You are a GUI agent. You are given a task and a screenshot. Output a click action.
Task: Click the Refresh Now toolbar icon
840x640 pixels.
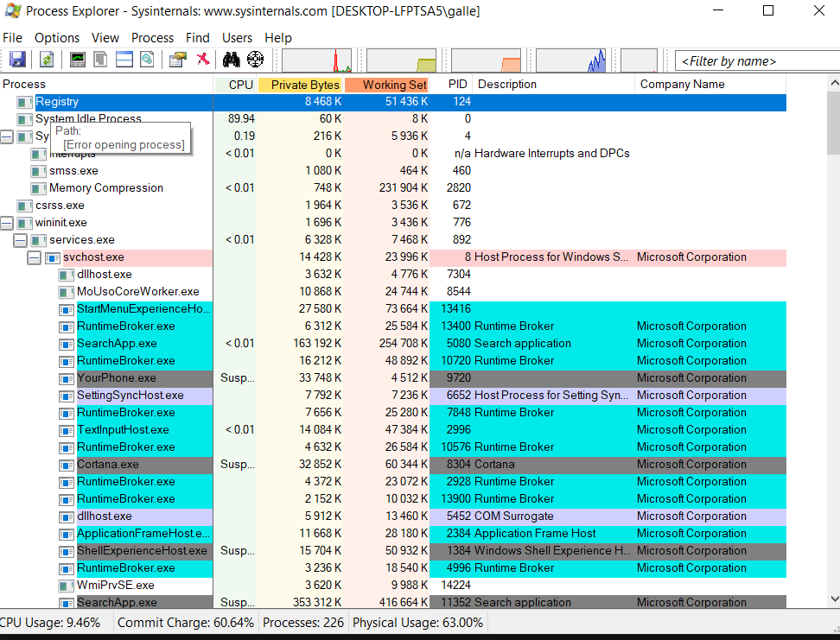[x=47, y=60]
